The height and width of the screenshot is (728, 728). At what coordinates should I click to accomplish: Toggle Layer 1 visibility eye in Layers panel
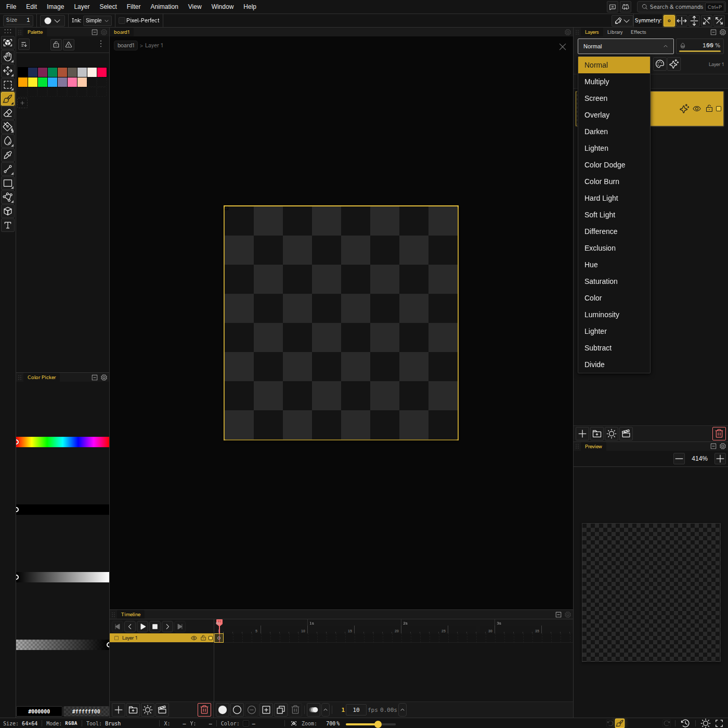[x=697, y=109]
